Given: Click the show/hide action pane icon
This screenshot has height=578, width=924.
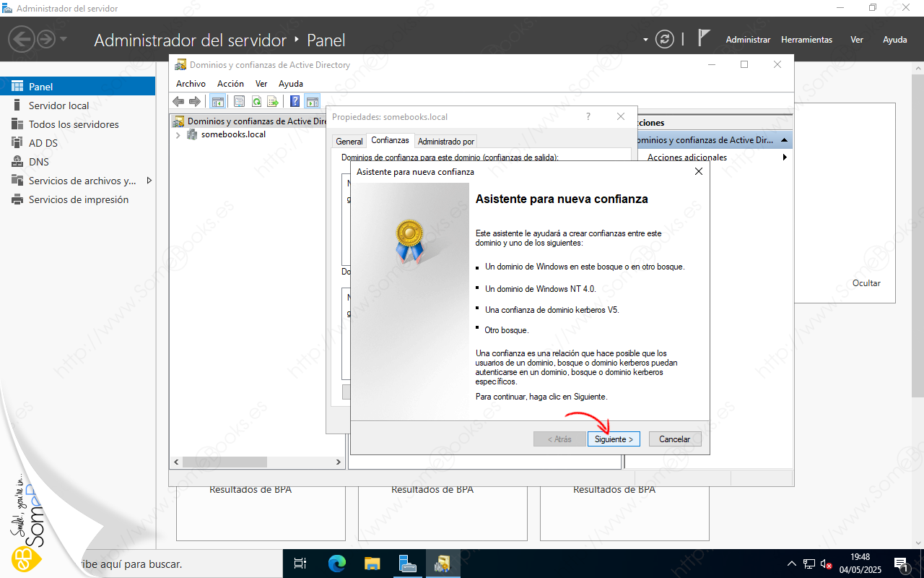Looking at the screenshot, I should 312,102.
